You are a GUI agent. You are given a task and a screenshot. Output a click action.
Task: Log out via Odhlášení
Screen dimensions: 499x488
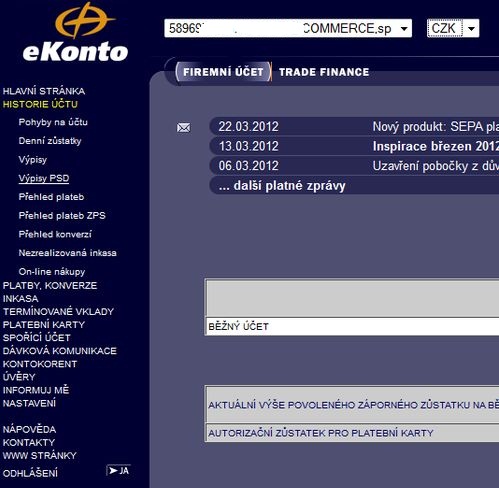tap(30, 473)
